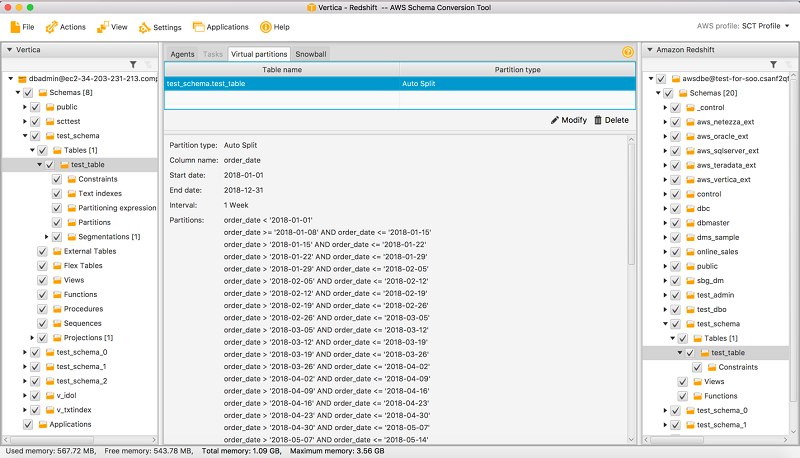800x458 pixels.
Task: Toggle the Views checkbox in Vertica tree
Action: click(x=42, y=280)
